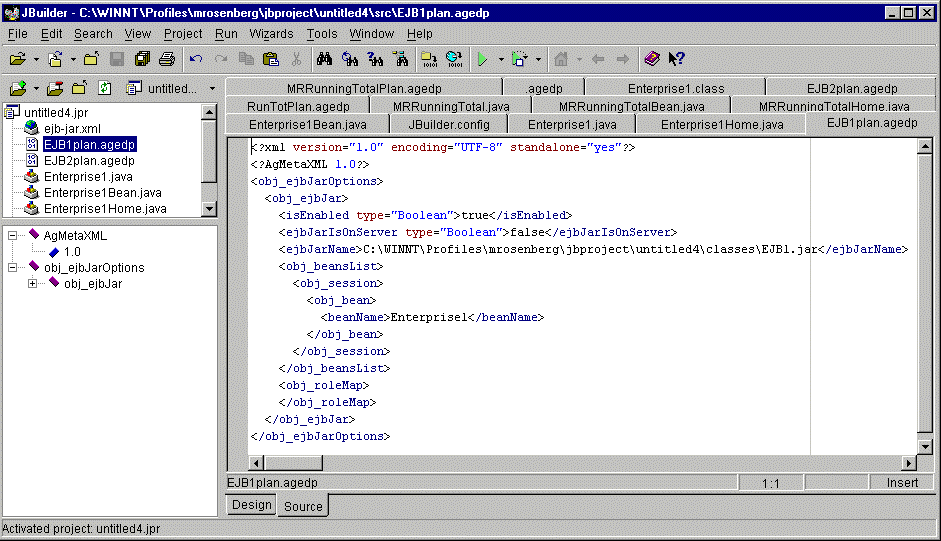Open the Add to Project dropdown arrow

[x=36, y=89]
